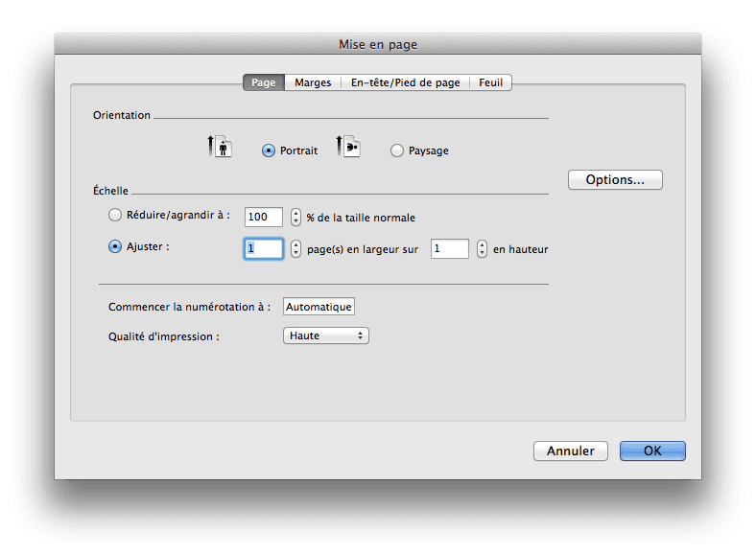The height and width of the screenshot is (555, 756).
Task: Click the Automatique numbering field
Action: [319, 307]
